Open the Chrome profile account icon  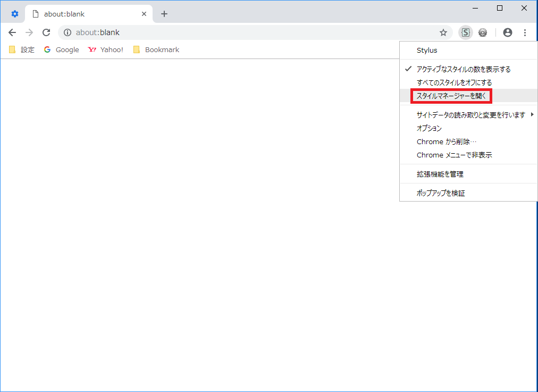(x=508, y=32)
